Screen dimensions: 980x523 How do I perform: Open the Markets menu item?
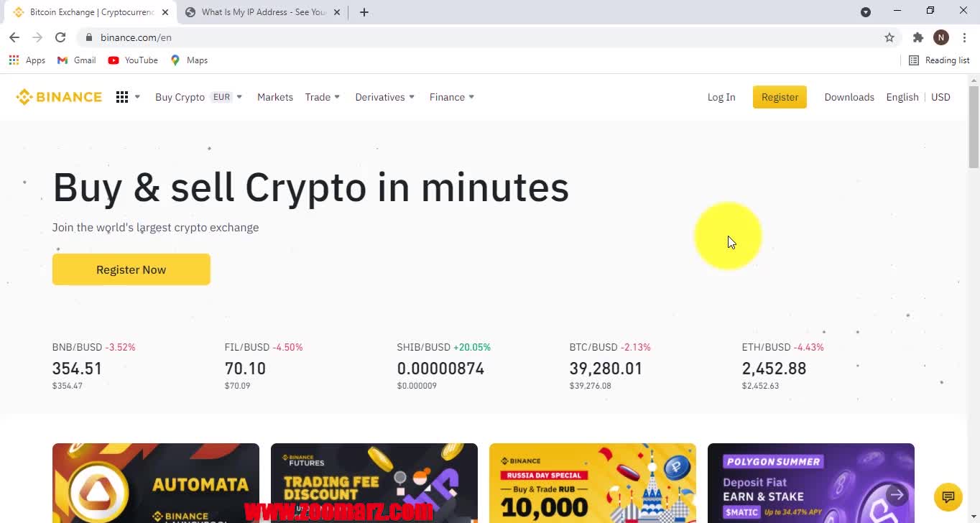click(x=275, y=97)
